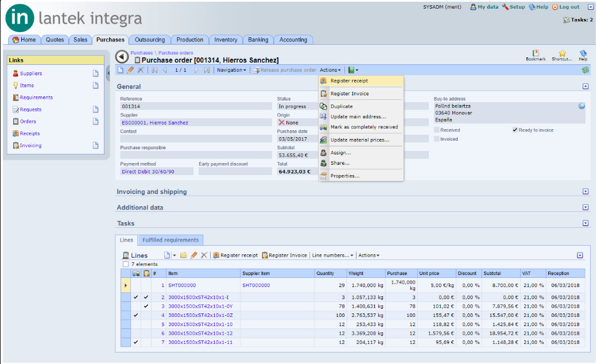The height and width of the screenshot is (364, 597).
Task: Open the Line numbers dropdown
Action: [x=333, y=255]
